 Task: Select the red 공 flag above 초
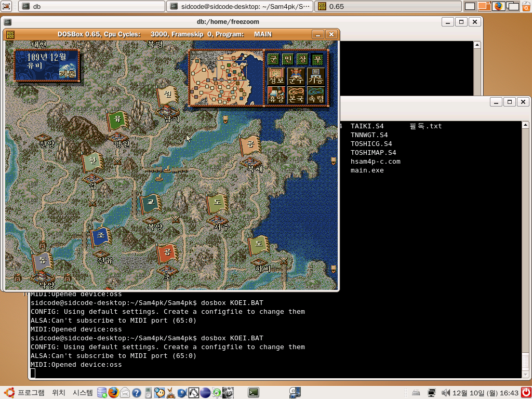point(167,253)
